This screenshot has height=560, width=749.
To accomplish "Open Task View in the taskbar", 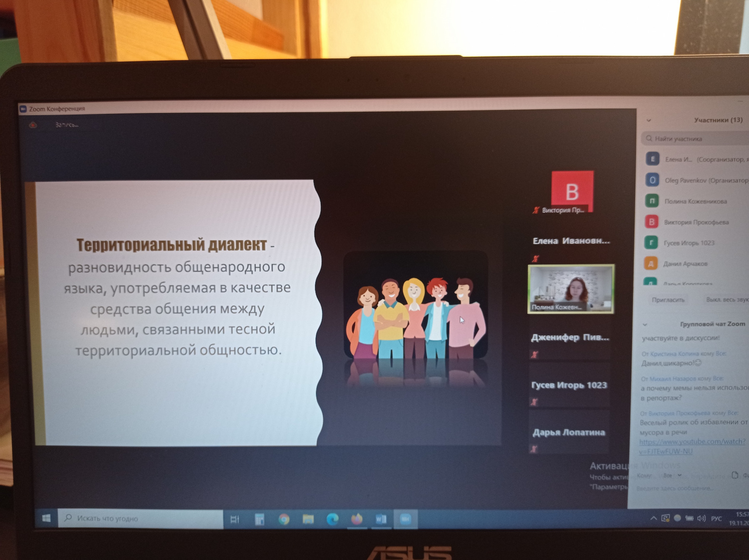I will coord(235,519).
